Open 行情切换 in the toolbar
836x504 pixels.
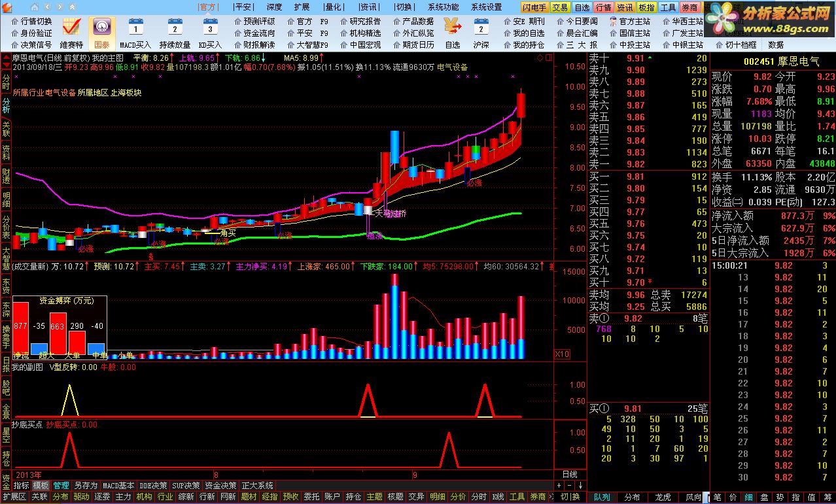[x=31, y=21]
